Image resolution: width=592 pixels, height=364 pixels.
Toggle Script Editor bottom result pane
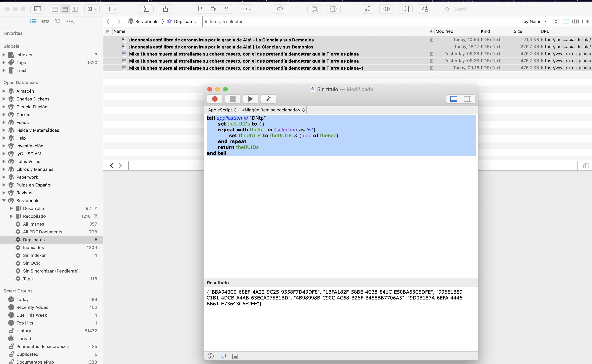click(454, 99)
